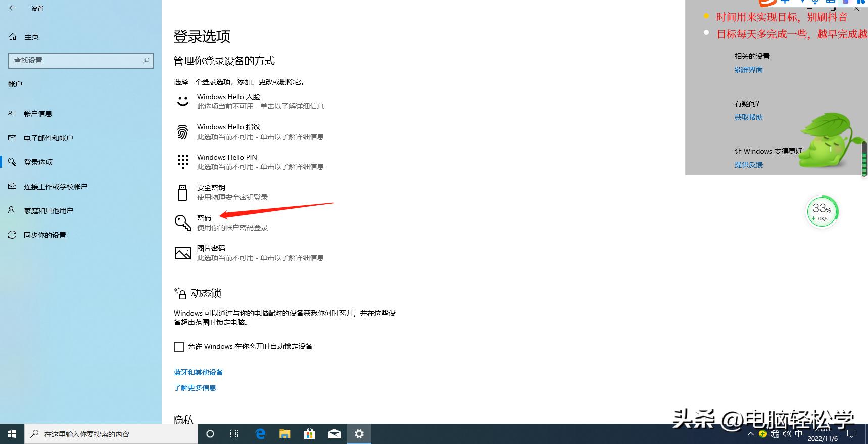Viewport: 868px width, 444px height.
Task: Open the clock showing 2022/11/6
Action: 823,434
